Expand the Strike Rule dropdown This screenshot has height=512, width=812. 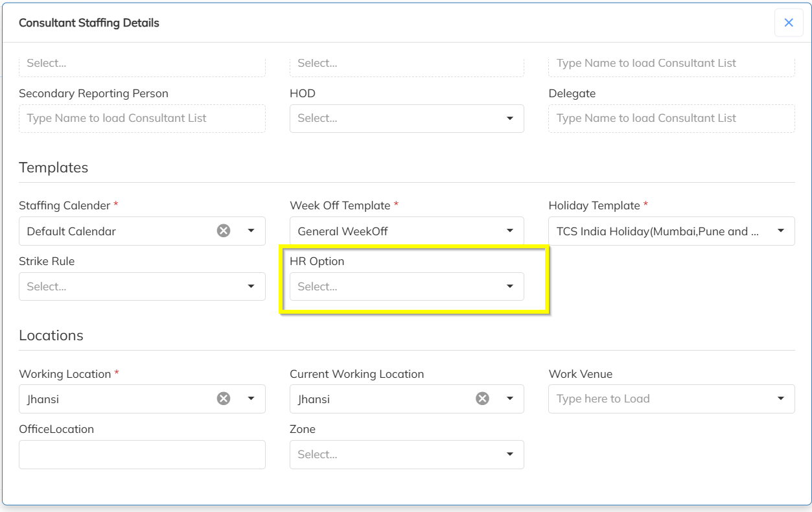click(x=251, y=286)
